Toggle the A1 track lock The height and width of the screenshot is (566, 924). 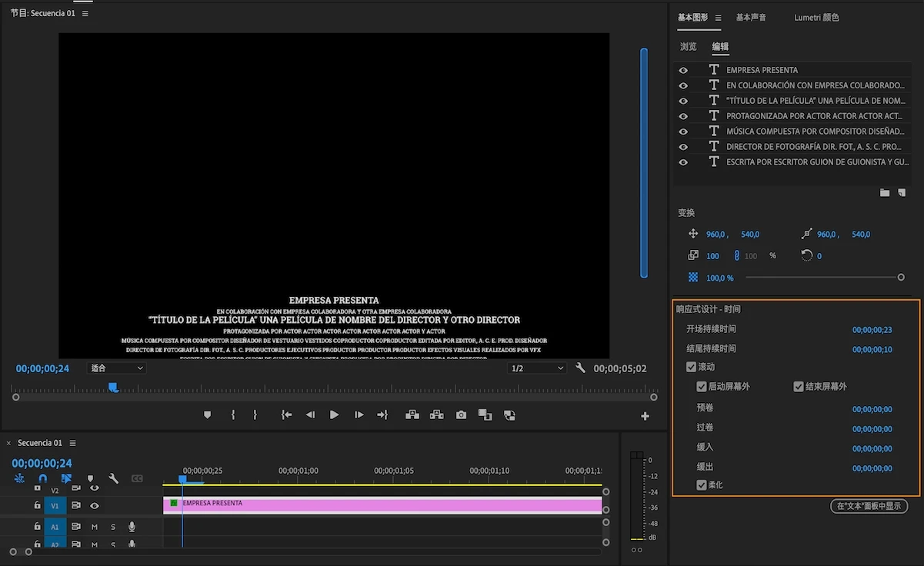37,527
